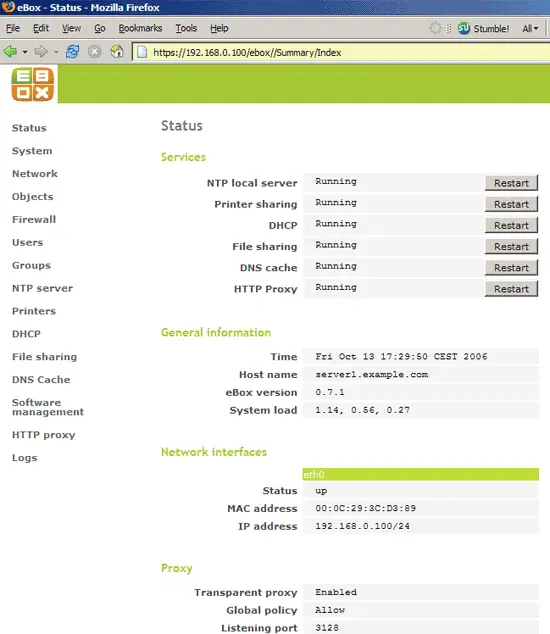Click the eBox version value 0.7.1
This screenshot has width=550, height=634.
[330, 392]
